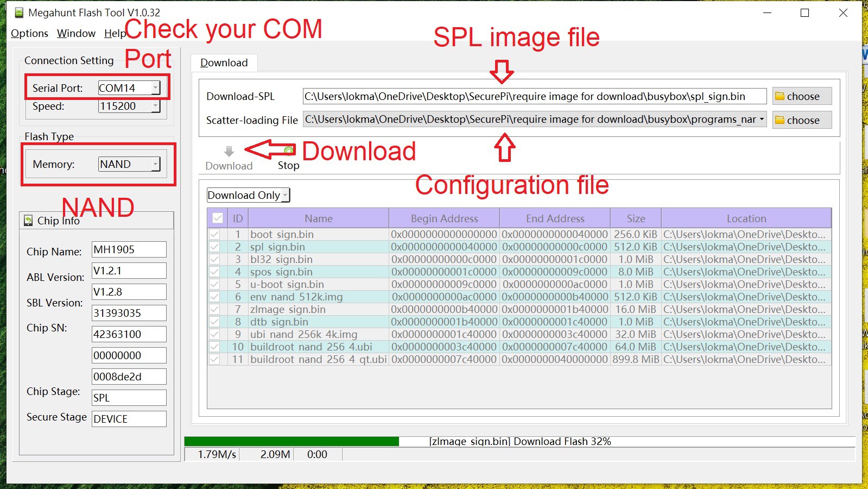
Task: Click the Megahunt Flash Tool title icon
Action: tap(19, 12)
